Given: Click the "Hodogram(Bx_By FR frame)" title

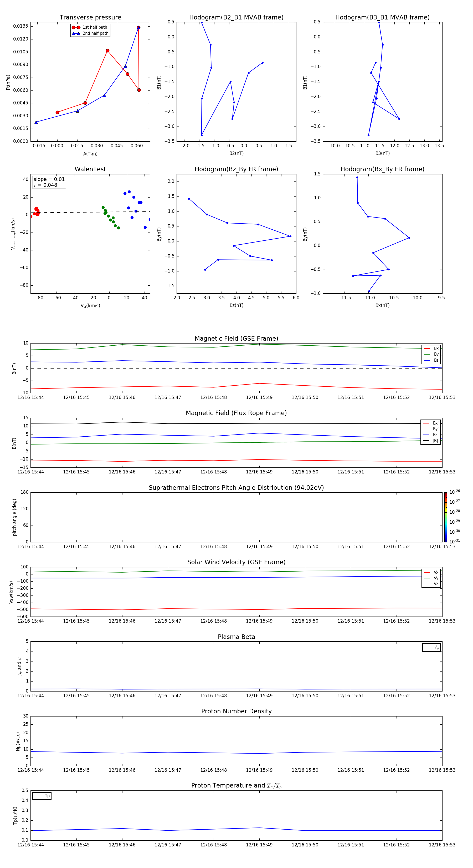Looking at the screenshot, I should click(x=382, y=169).
